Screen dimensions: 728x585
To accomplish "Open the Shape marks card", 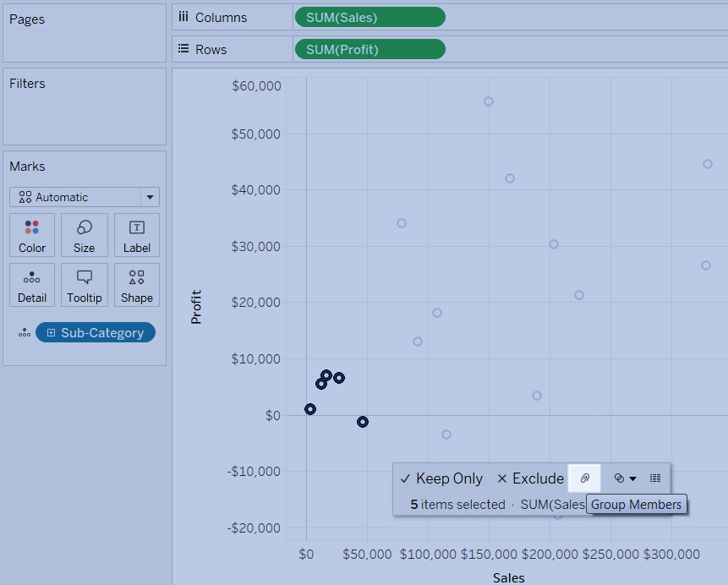I will pyautogui.click(x=137, y=286).
